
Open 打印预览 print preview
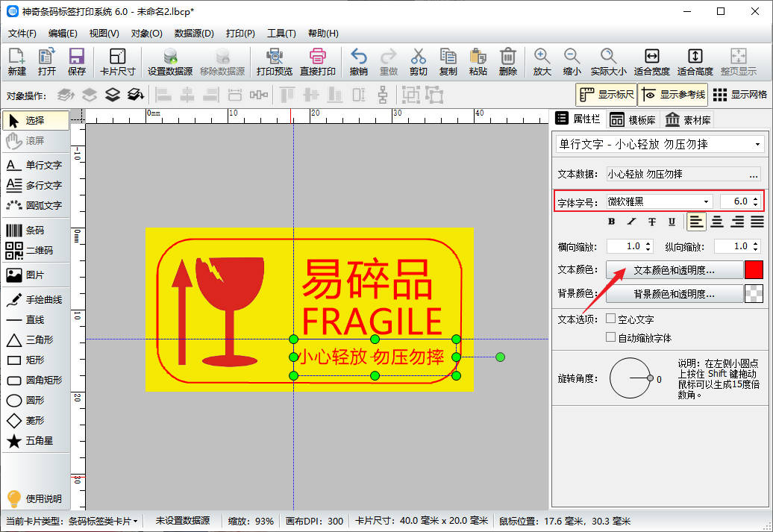pyautogui.click(x=274, y=62)
